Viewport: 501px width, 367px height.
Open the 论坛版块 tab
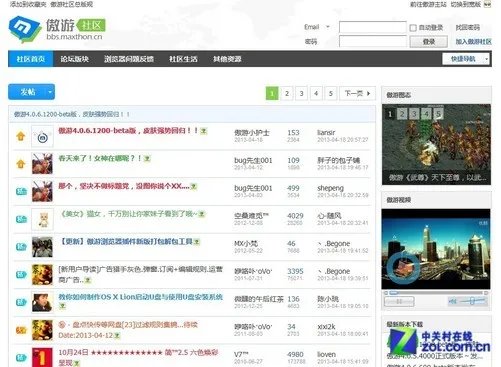(x=74, y=59)
